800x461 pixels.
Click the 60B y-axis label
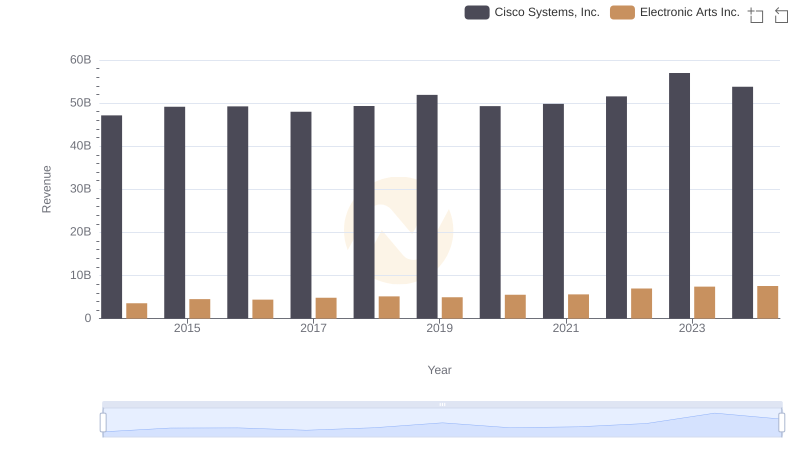point(80,60)
